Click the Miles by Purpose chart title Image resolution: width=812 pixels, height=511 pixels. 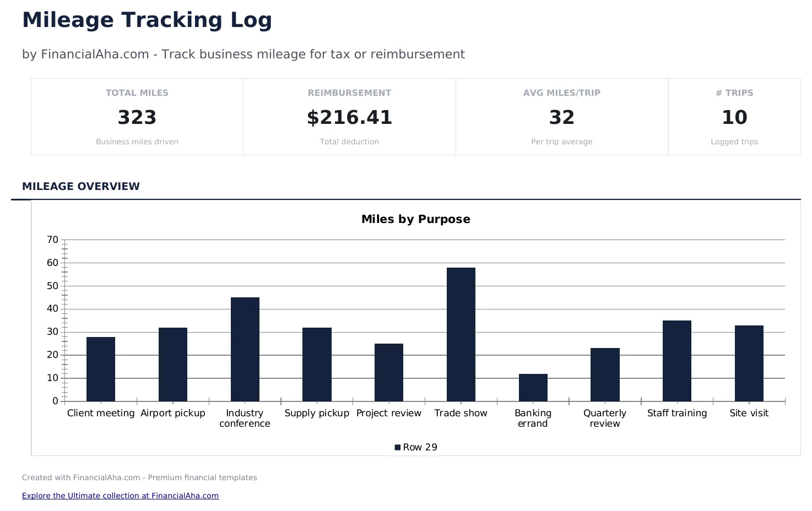tap(416, 219)
